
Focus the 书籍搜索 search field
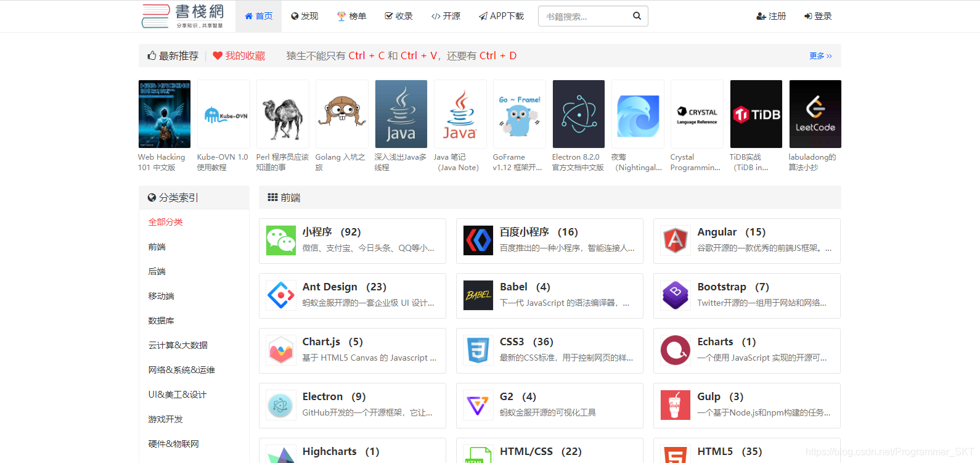click(582, 16)
